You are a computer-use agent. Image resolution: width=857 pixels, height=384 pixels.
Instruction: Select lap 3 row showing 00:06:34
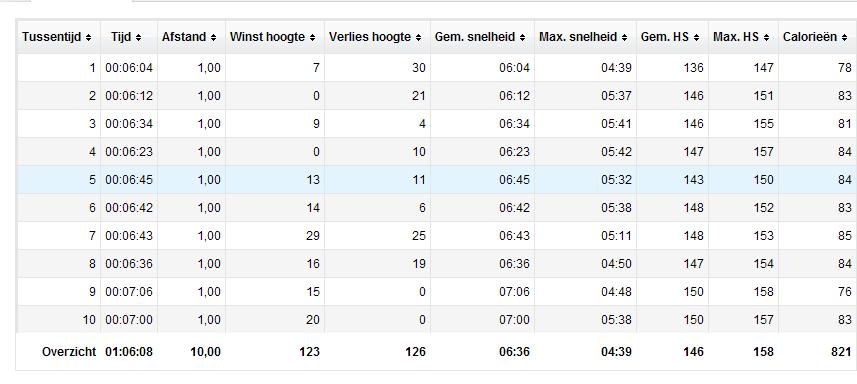coord(437,124)
